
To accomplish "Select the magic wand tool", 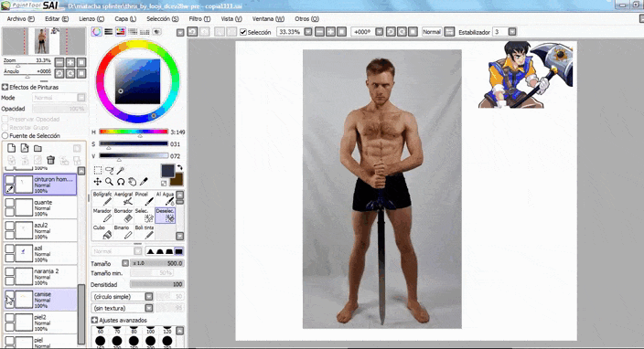I will pos(121,170).
